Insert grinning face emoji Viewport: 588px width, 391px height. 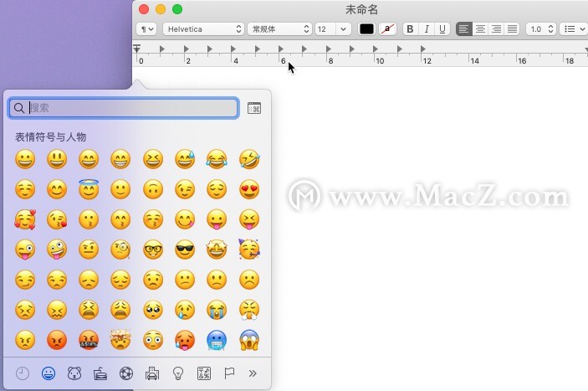[x=25, y=159]
